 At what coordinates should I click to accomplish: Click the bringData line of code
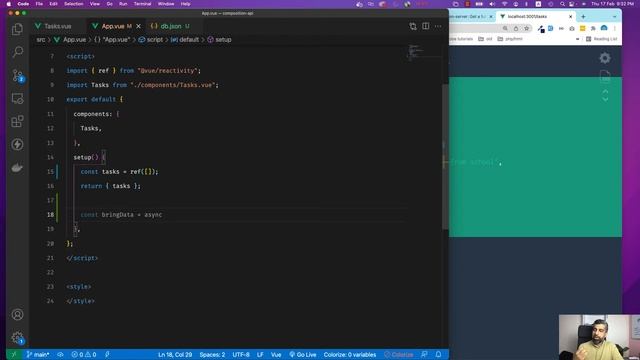pos(121,215)
